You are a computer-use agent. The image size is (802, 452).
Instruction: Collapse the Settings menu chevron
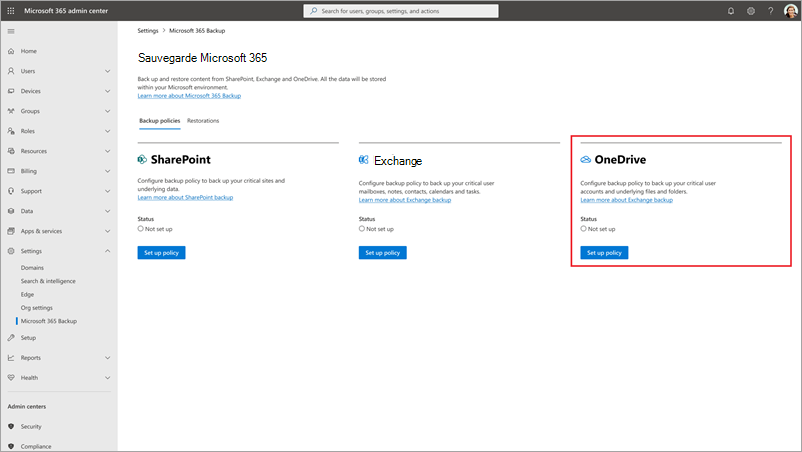click(x=107, y=251)
